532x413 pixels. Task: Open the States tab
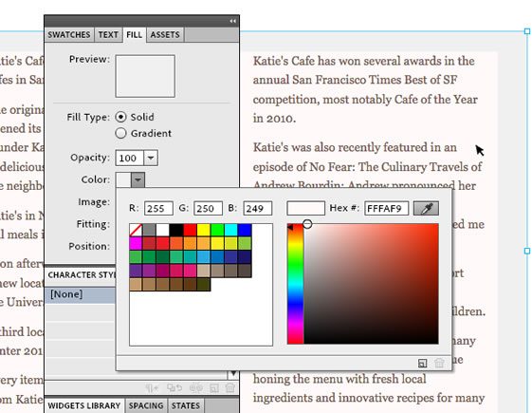click(186, 405)
